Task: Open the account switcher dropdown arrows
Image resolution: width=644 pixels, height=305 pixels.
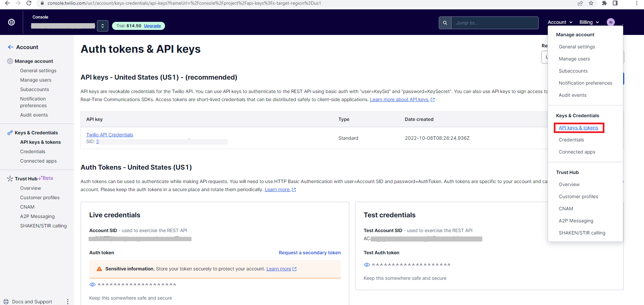Action: pos(103,26)
